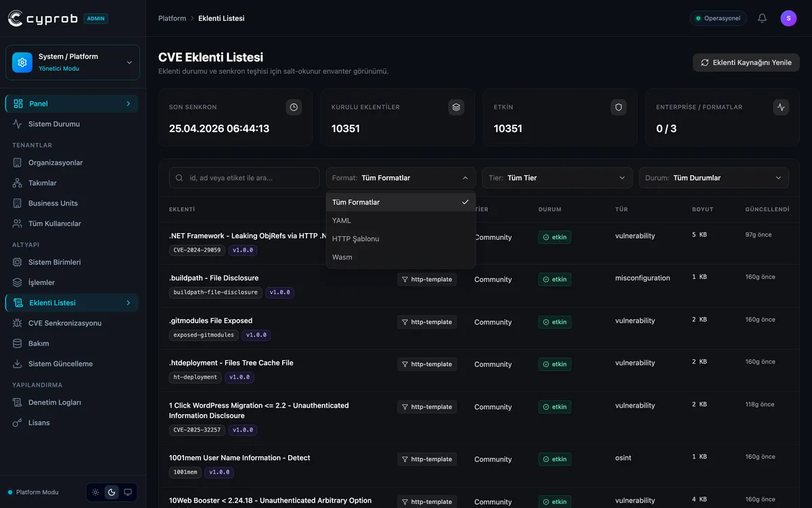The image size is (812, 508).
Task: Switch to light theme sun icon
Action: click(95, 492)
